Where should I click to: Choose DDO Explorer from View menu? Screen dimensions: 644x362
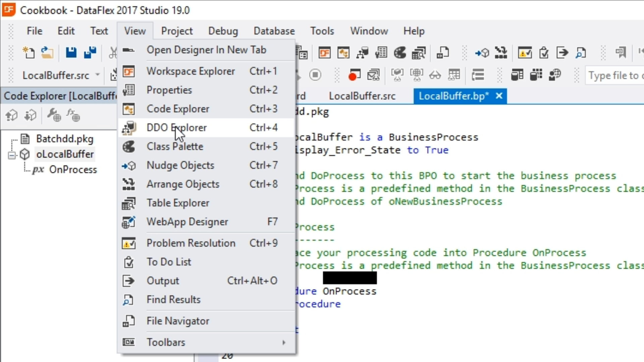177,128
